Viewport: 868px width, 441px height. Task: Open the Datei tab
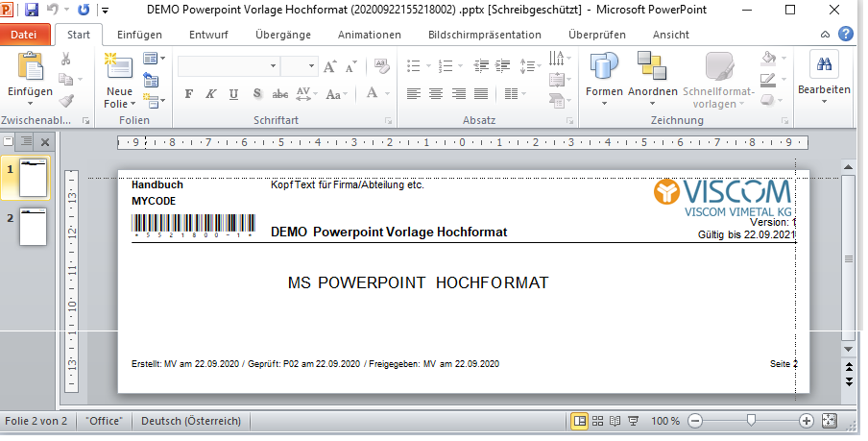tap(24, 35)
